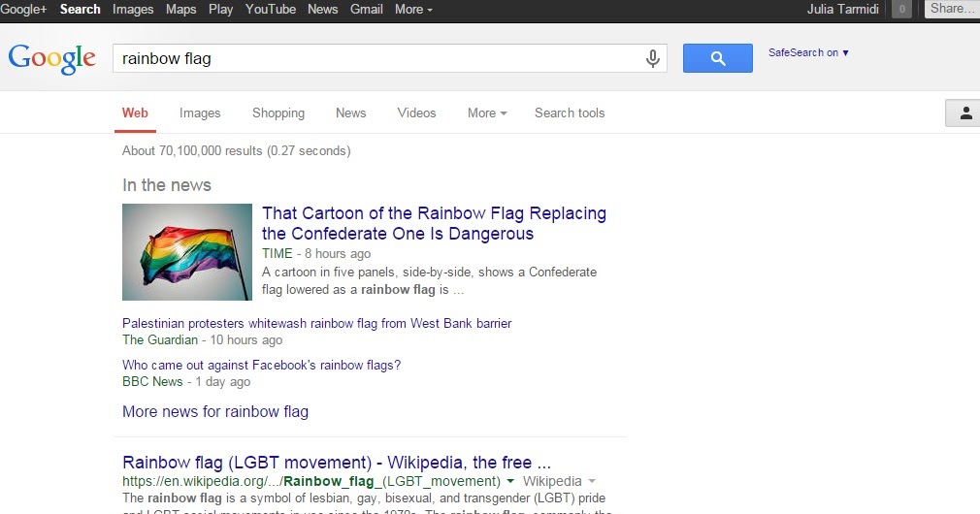
Task: Click the blue magnifier search button
Action: point(717,58)
